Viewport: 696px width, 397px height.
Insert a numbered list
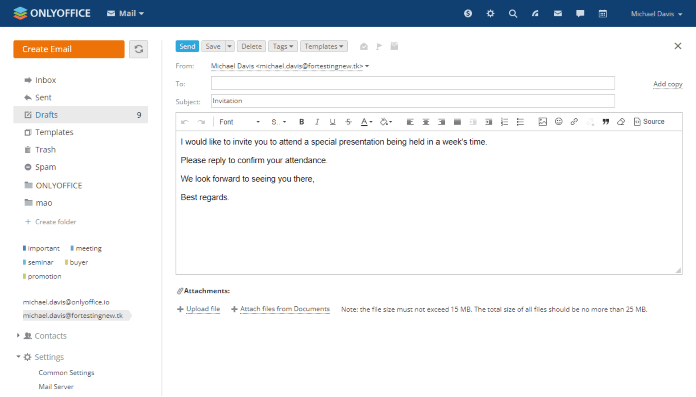(x=504, y=122)
